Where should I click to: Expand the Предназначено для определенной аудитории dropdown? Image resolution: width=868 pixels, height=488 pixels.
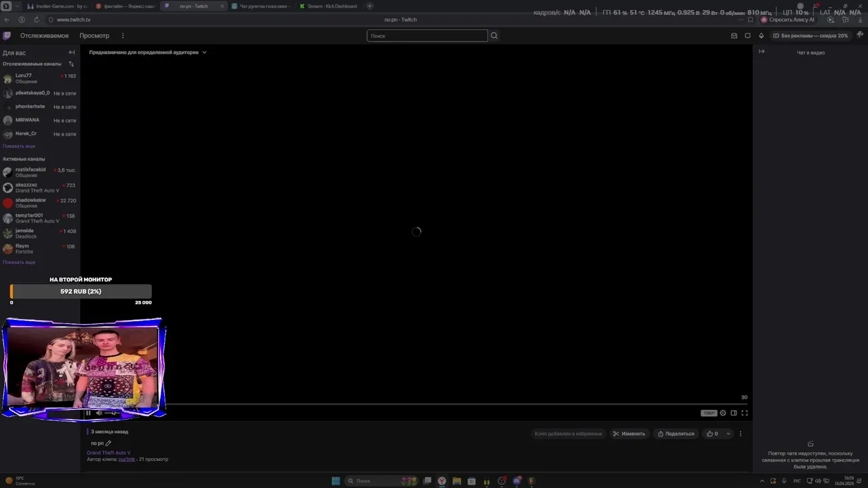point(148,52)
